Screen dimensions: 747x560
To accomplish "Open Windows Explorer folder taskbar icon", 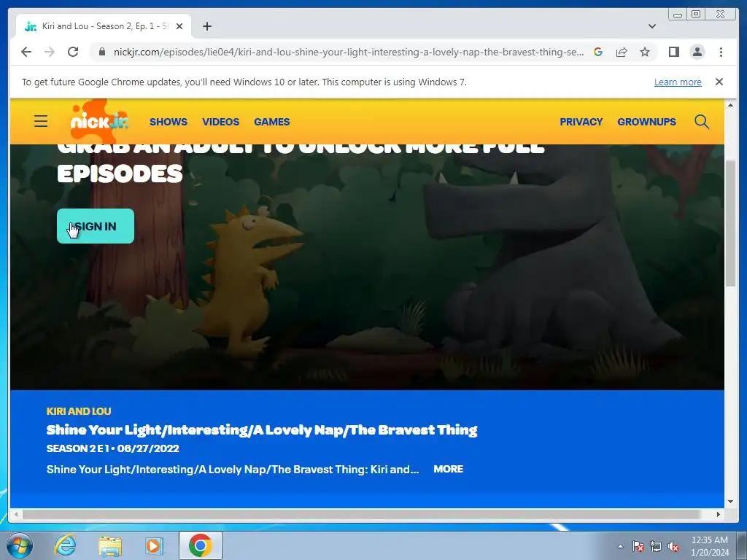I will (x=110, y=545).
